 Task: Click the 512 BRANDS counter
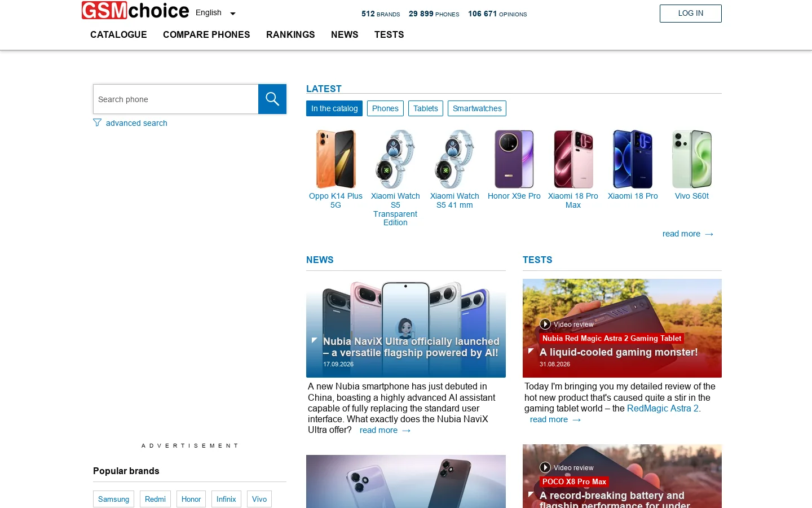pyautogui.click(x=381, y=14)
